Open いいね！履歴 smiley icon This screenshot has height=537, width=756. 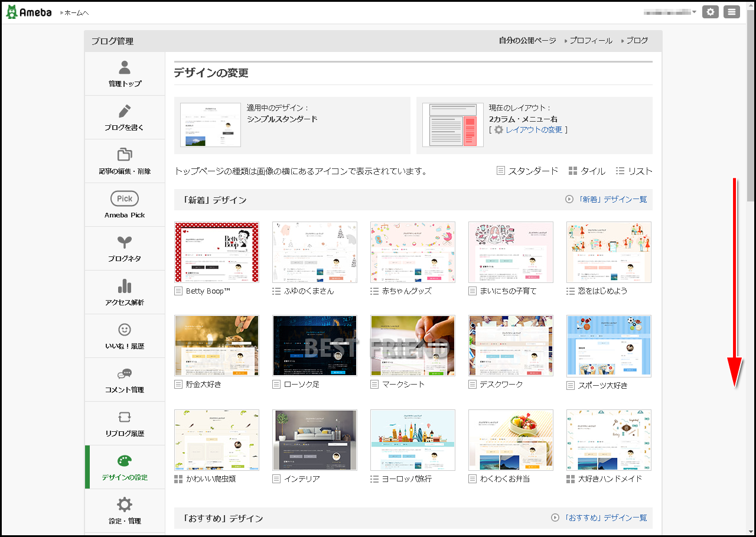tap(125, 330)
